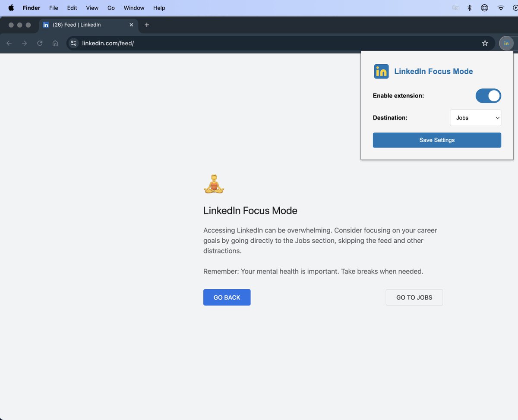Click the 'Destination:' label
The width and height of the screenshot is (518, 420).
click(x=390, y=118)
